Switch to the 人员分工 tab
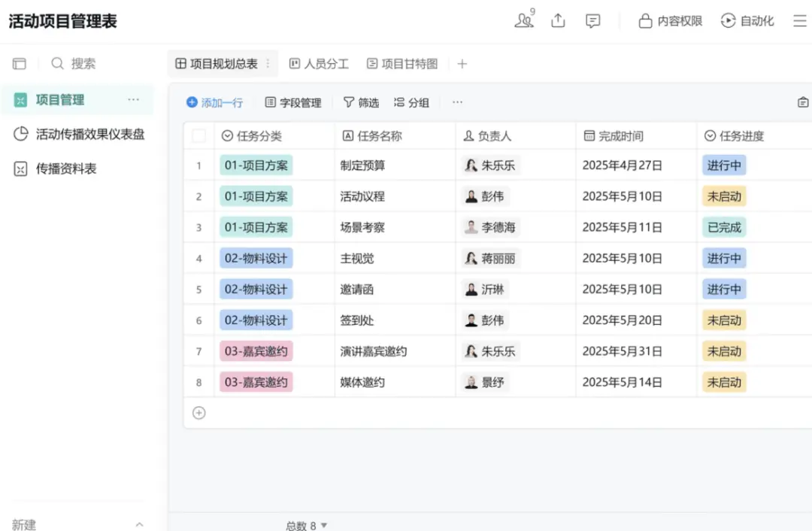812x531 pixels. click(x=319, y=63)
